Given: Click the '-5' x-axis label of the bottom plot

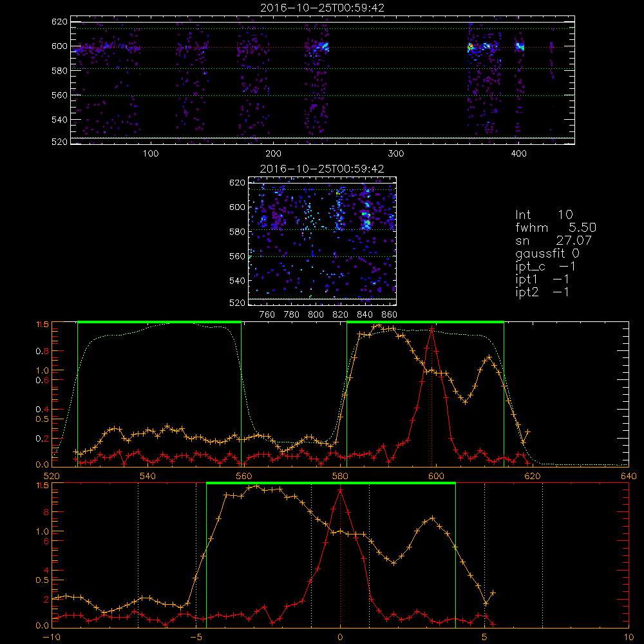Looking at the screenshot, I should pyautogui.click(x=196, y=638).
